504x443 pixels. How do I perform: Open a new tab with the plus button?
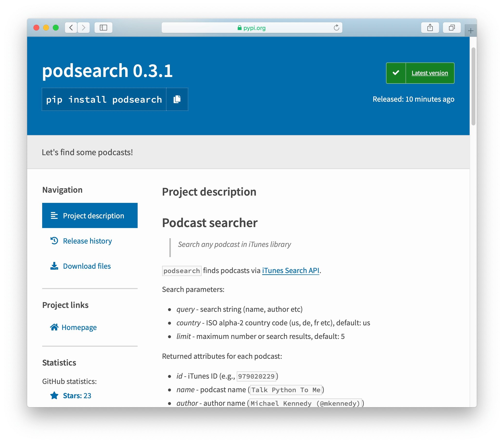click(x=471, y=30)
